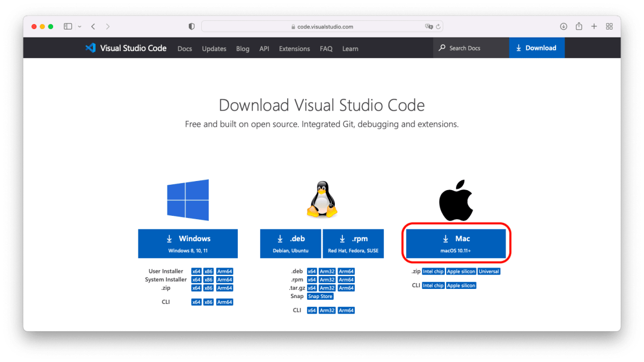
Task: Click the Visual Studio Code logo
Action: click(x=126, y=48)
